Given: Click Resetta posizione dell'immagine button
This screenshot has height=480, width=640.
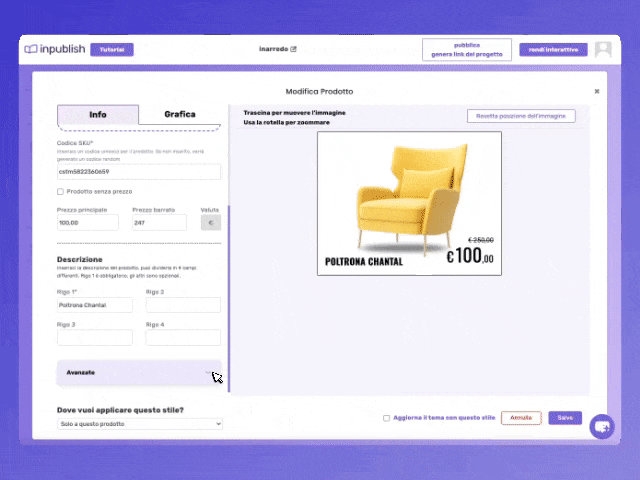Looking at the screenshot, I should 521,116.
